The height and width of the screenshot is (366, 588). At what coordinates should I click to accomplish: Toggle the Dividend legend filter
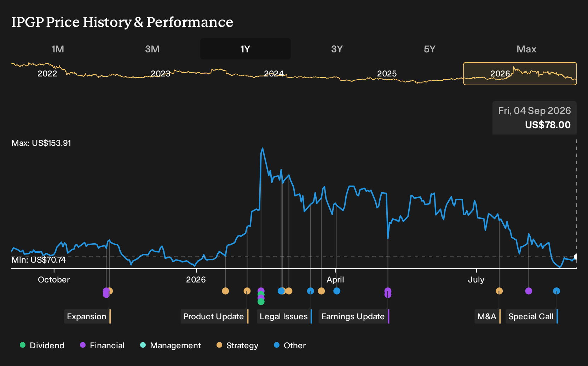[x=42, y=345]
